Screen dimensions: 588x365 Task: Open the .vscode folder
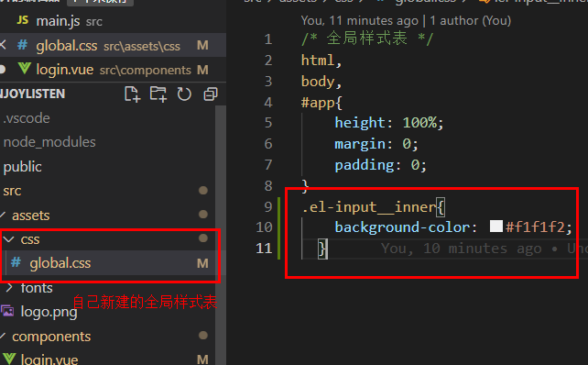pos(27,118)
